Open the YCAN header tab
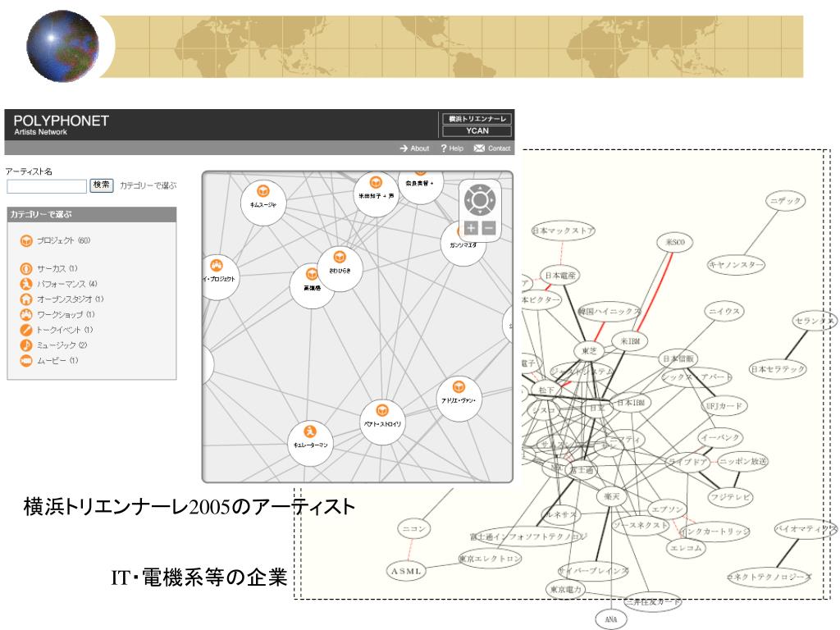This screenshot has width=840, height=630. 477,130
